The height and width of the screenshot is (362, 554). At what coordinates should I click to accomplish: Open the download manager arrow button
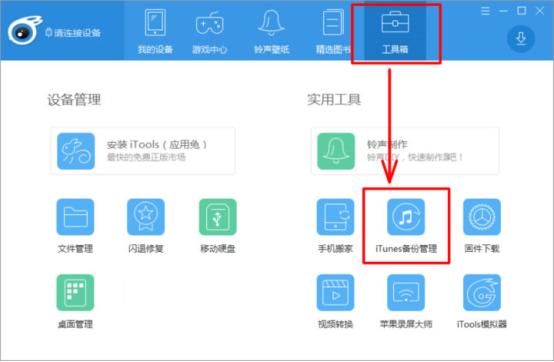click(521, 38)
